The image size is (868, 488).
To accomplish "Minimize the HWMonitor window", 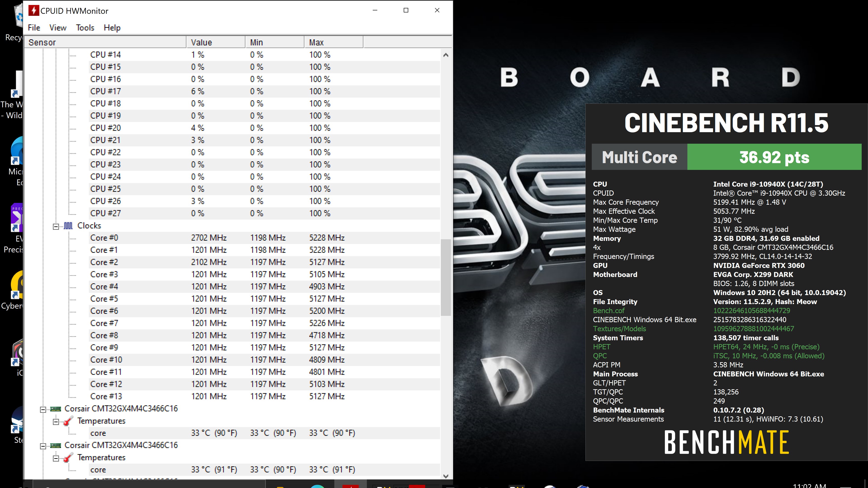I will point(375,10).
